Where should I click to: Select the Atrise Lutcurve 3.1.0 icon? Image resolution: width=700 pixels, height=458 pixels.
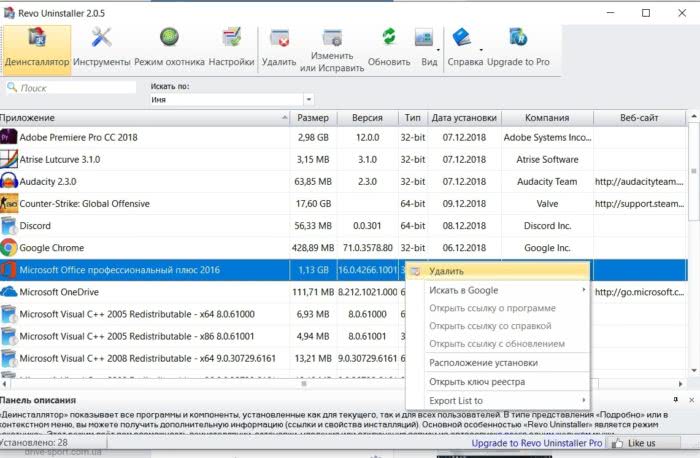point(8,159)
